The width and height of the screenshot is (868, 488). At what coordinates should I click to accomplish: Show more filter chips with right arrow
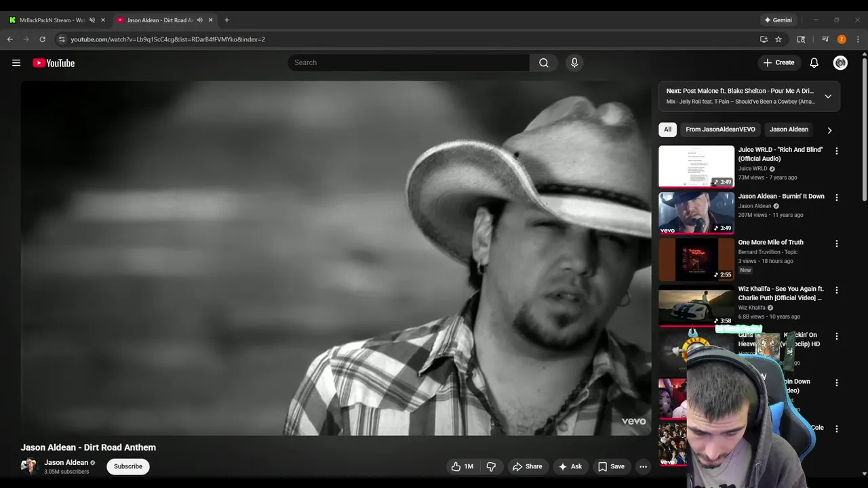pyautogui.click(x=829, y=130)
